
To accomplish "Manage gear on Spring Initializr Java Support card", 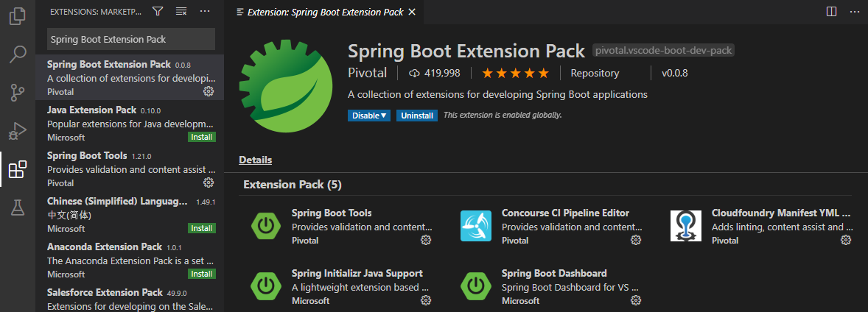I will [x=426, y=299].
